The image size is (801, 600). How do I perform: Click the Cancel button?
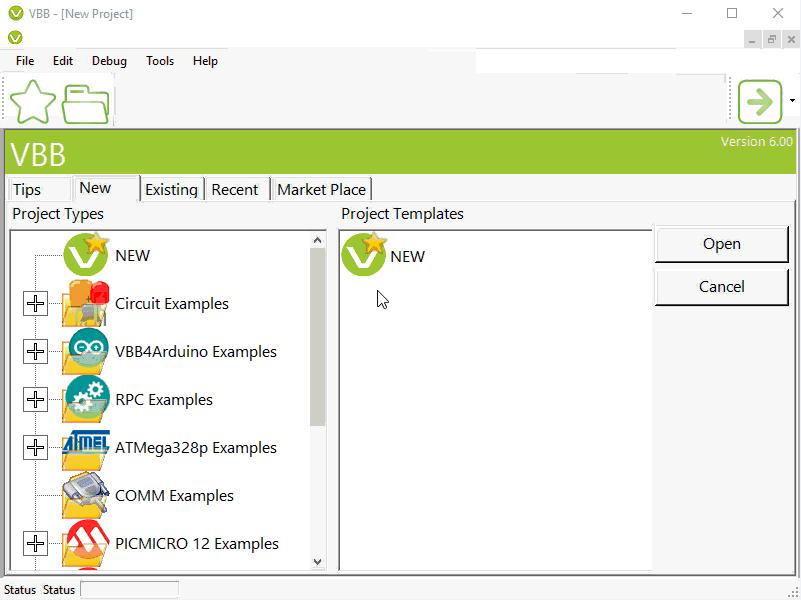click(721, 287)
